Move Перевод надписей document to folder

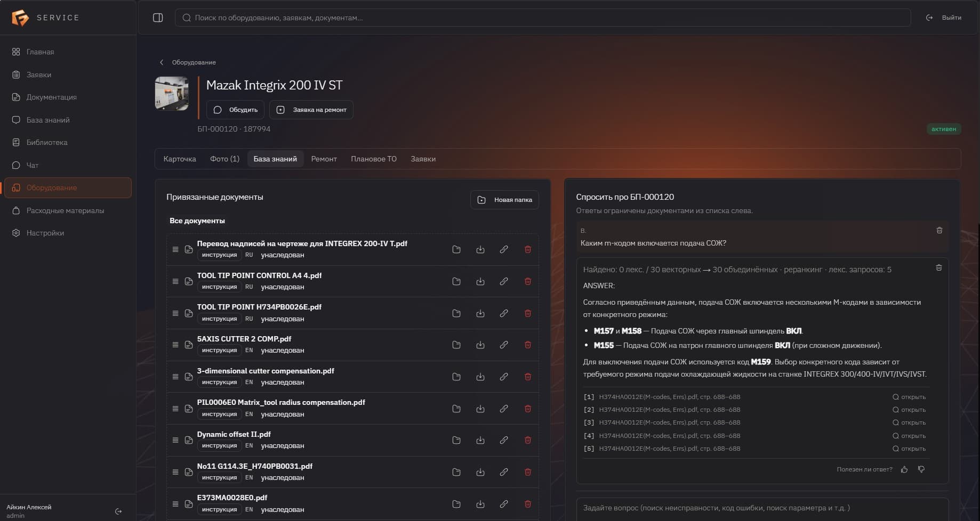(456, 249)
